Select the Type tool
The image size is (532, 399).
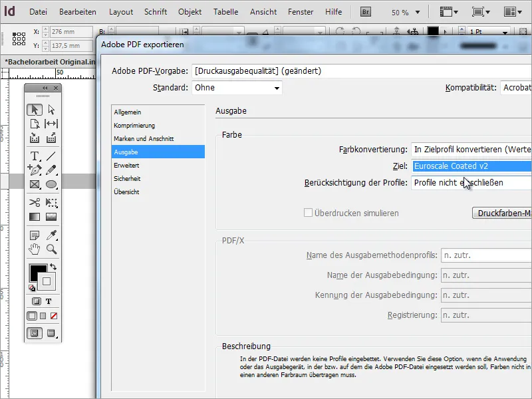pyautogui.click(x=35, y=156)
